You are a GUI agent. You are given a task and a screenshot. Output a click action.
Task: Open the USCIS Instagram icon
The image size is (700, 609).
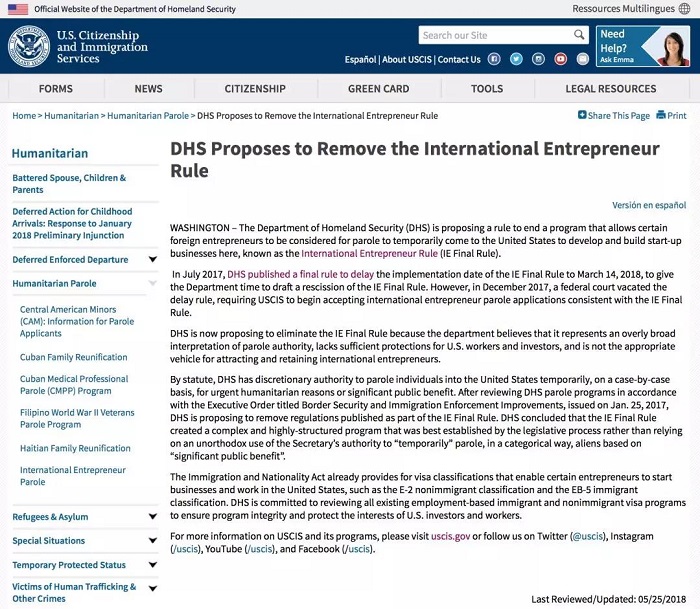(x=538, y=59)
